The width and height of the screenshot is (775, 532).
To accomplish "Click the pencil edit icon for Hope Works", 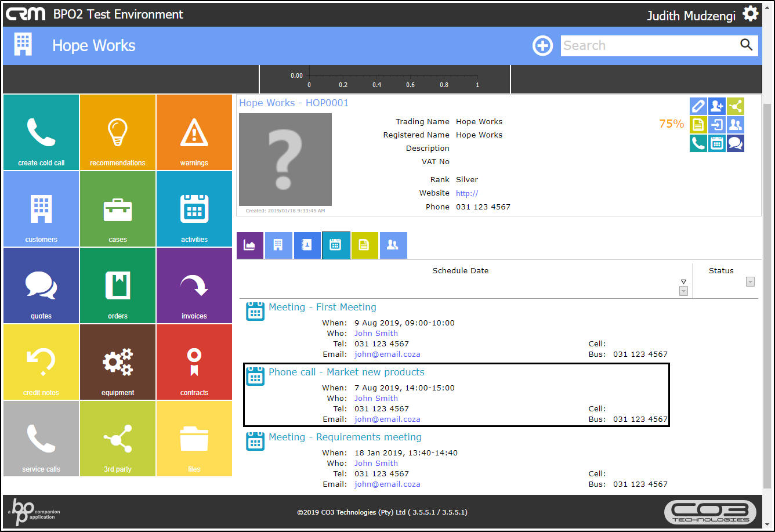I will (x=698, y=106).
